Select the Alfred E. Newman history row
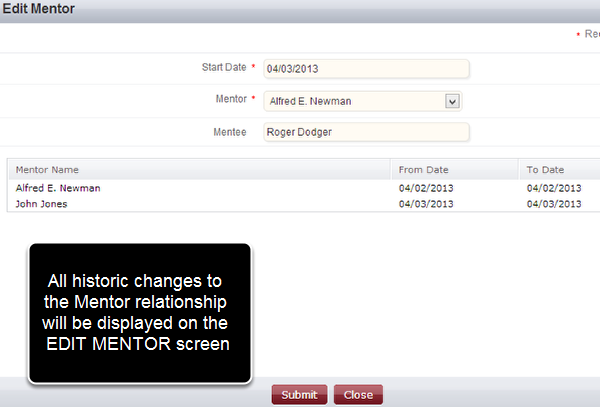Viewport: 600px width, 407px height. click(304, 188)
